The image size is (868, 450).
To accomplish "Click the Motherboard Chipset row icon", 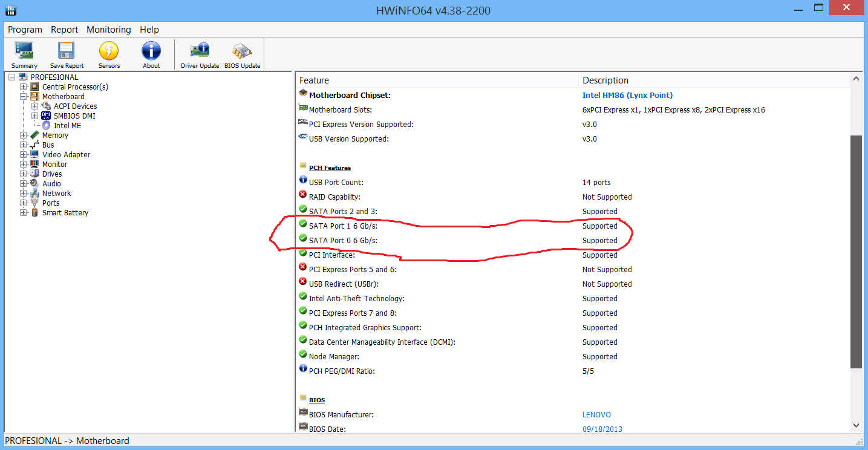I will point(303,94).
